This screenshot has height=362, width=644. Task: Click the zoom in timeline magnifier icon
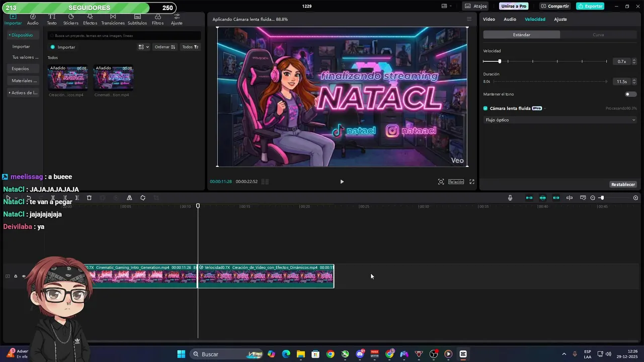635,198
